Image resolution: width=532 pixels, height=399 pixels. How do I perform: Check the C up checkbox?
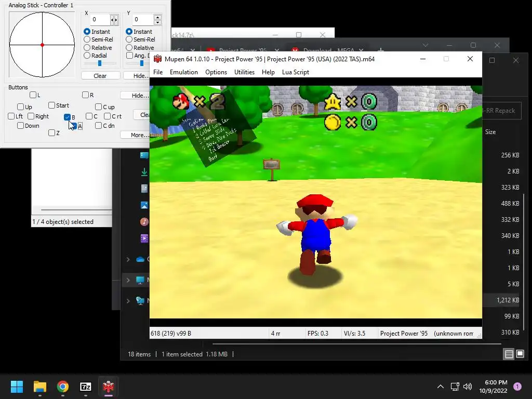(x=98, y=107)
